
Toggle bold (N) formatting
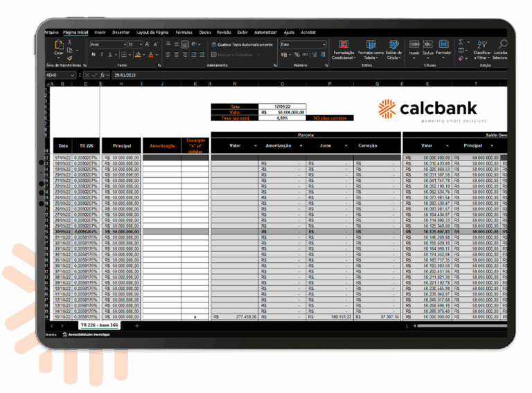(94, 55)
